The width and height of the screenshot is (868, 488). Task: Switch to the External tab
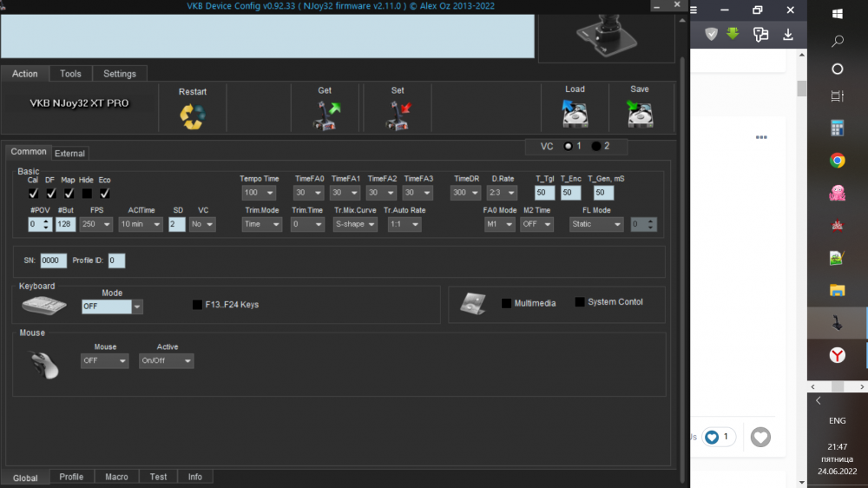click(69, 154)
